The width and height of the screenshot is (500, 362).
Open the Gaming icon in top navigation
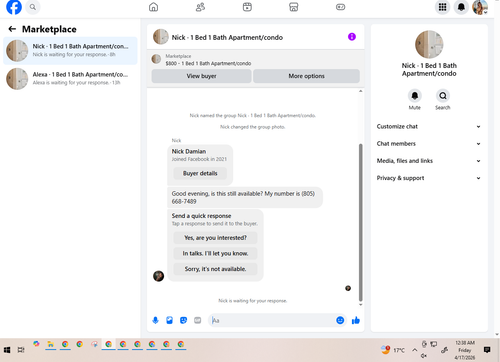[x=340, y=7]
